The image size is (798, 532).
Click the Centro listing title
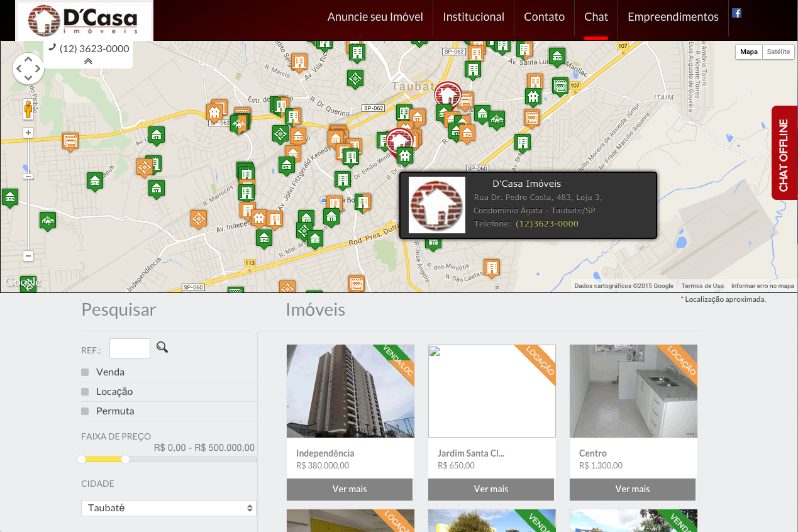593,453
